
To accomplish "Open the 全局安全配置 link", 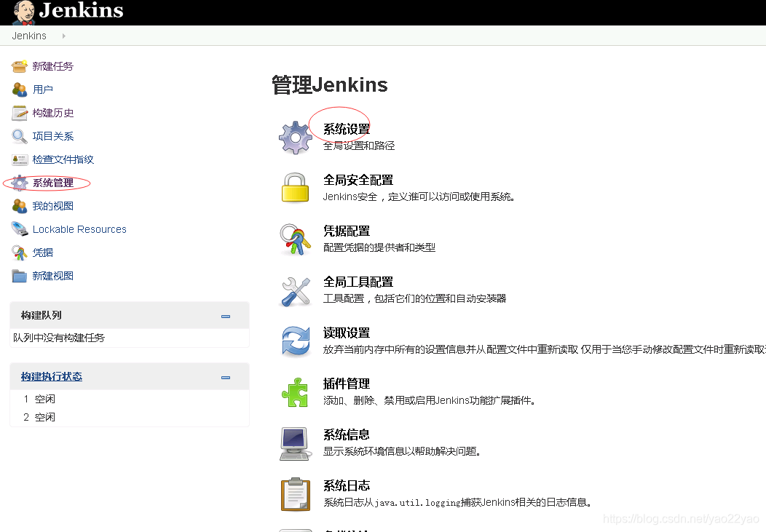I will coord(358,180).
